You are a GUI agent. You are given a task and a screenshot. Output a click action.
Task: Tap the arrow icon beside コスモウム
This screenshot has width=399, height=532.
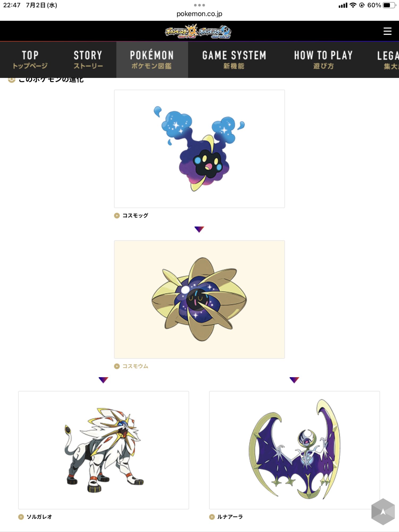[117, 366]
